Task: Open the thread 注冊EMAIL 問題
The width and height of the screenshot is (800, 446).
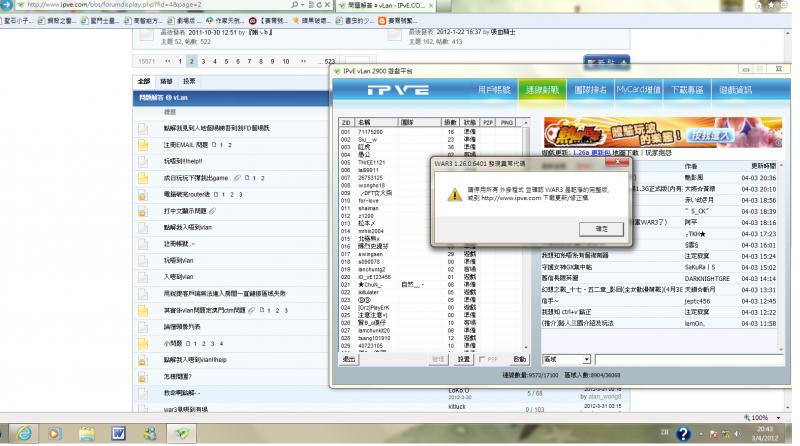Action: 186,145
